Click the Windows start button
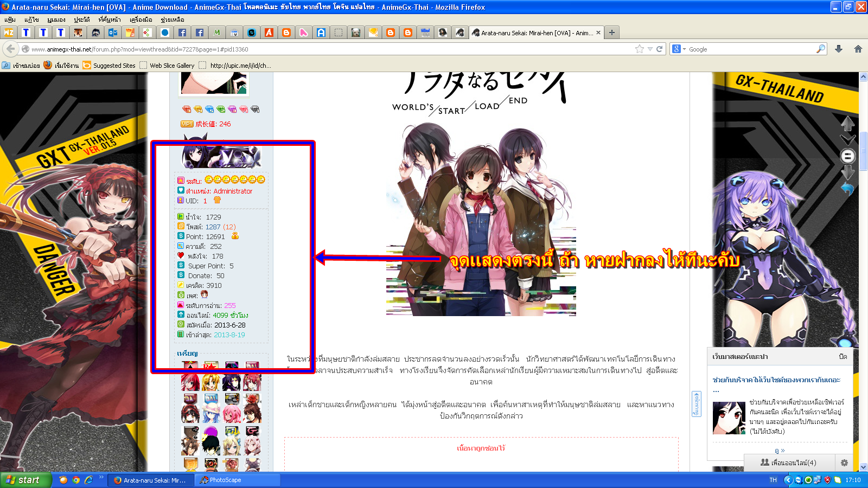Viewport: 868px width, 488px height. coord(26,480)
